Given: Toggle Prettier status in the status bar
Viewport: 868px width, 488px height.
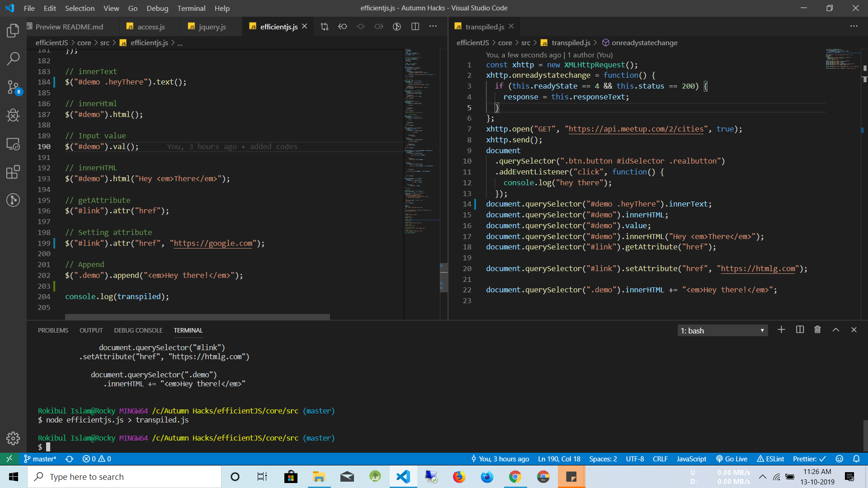Looking at the screenshot, I should tap(809, 459).
